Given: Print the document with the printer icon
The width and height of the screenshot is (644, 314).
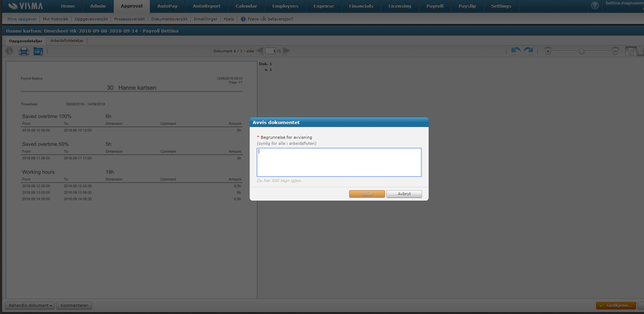Looking at the screenshot, I should click(x=24, y=52).
